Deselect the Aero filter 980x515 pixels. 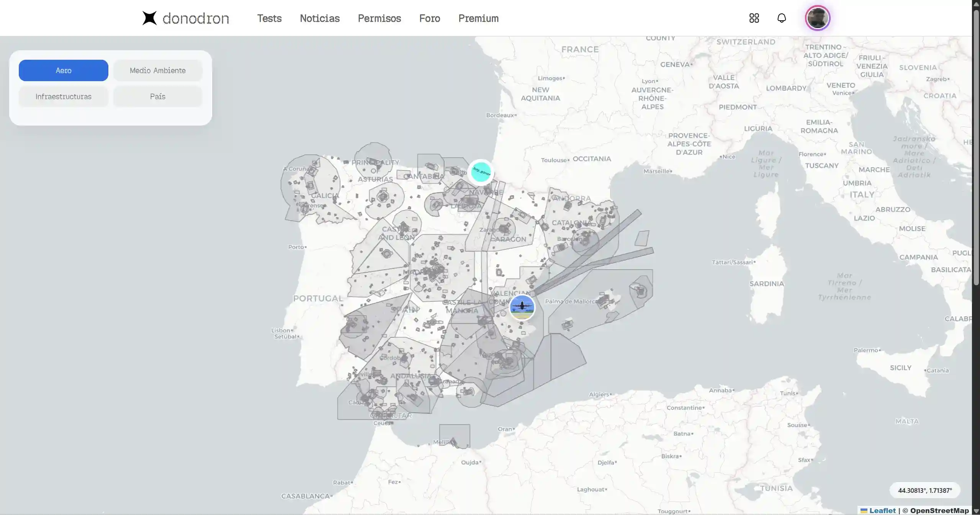tap(63, 70)
